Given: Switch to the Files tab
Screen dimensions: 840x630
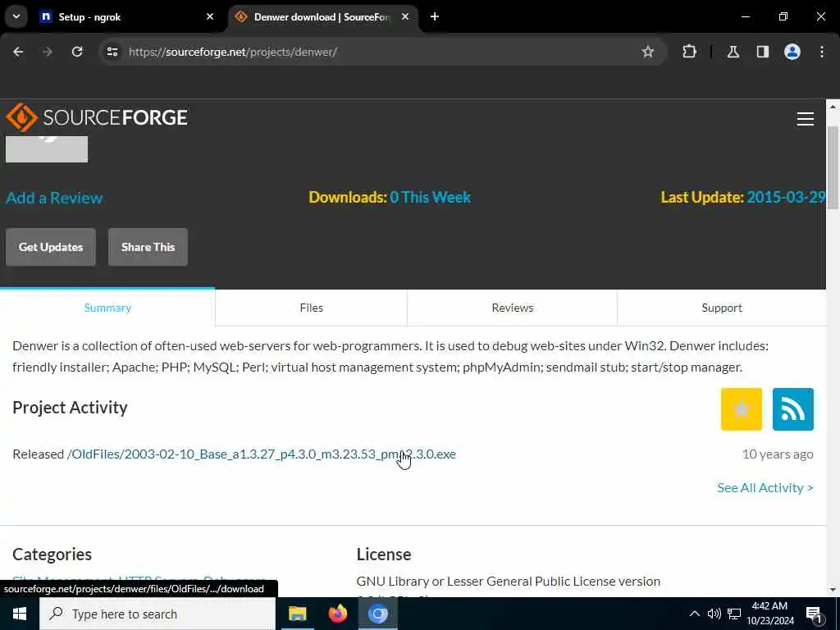Looking at the screenshot, I should click(x=311, y=308).
